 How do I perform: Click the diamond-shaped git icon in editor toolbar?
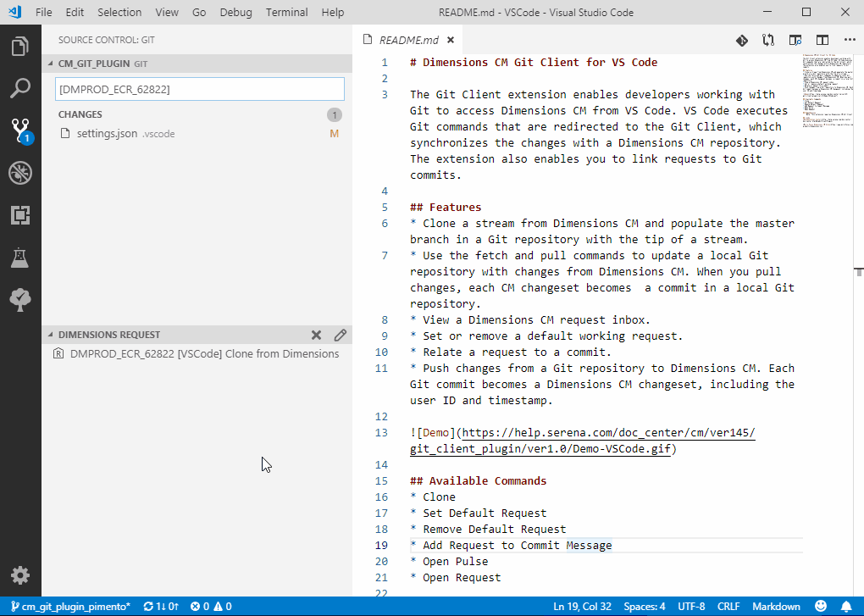pyautogui.click(x=742, y=40)
